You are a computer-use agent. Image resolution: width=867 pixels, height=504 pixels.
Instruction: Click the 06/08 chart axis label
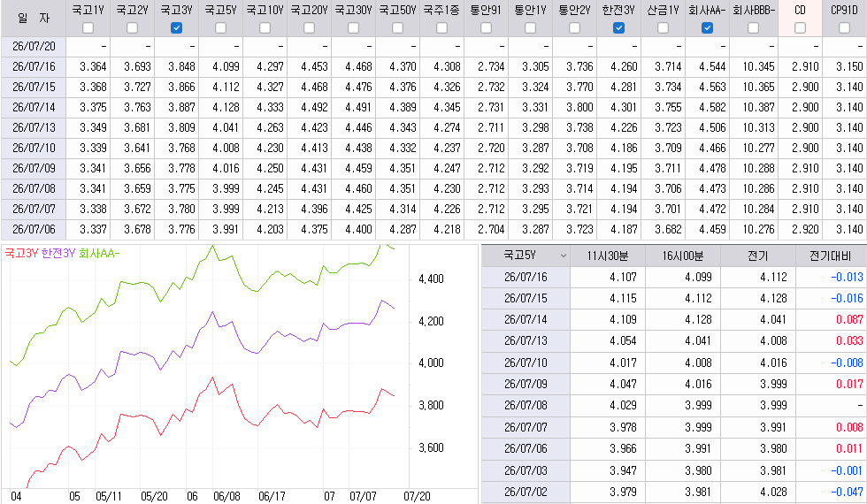[x=226, y=496]
